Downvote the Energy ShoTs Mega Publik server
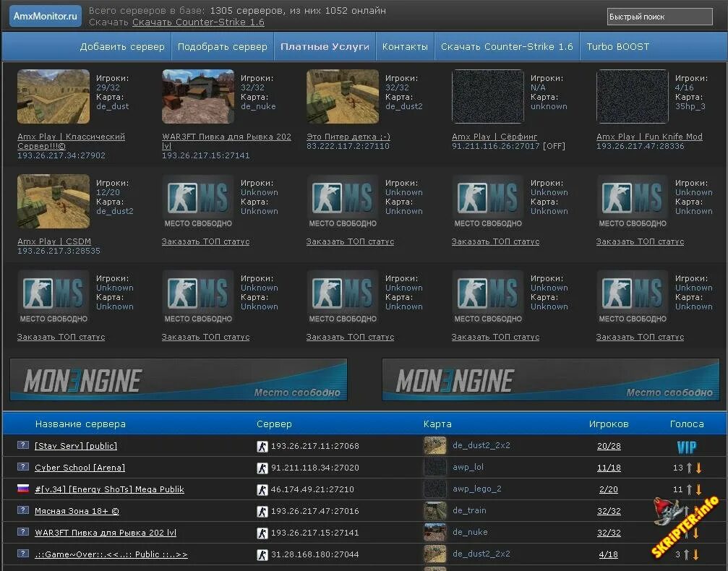 click(698, 489)
